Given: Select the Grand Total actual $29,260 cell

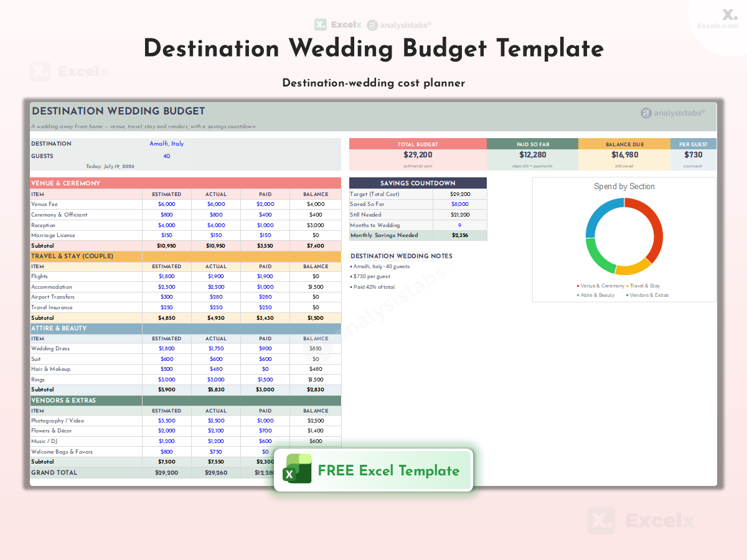Looking at the screenshot, I should pyautogui.click(x=216, y=473).
